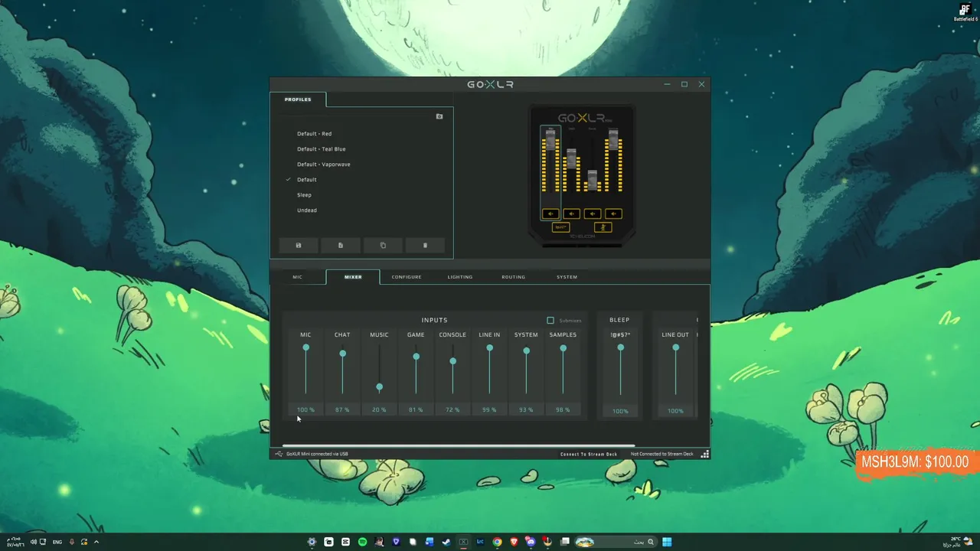Viewport: 980px width, 551px height.
Task: Open Spotify from the taskbar
Action: click(362, 542)
